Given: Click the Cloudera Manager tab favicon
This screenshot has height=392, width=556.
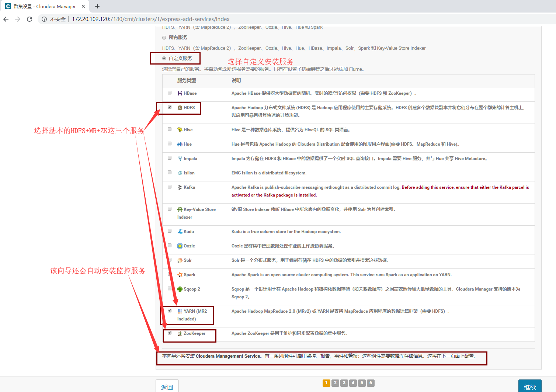Looking at the screenshot, I should [x=8, y=6].
